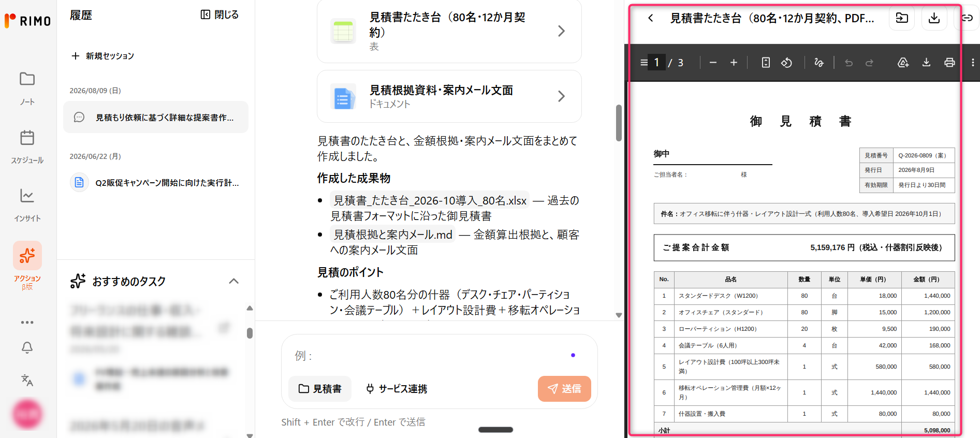
Task: Download PDF from viewer toolbar
Action: [926, 63]
